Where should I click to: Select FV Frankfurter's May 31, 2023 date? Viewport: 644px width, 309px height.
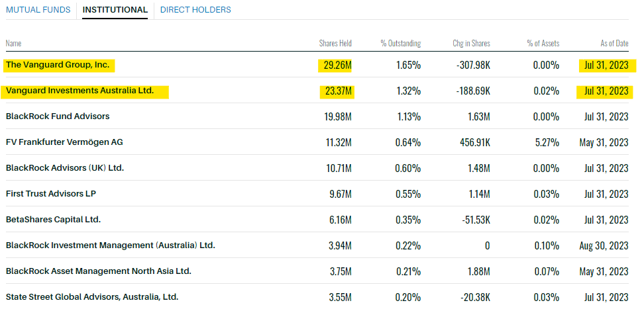604,142
